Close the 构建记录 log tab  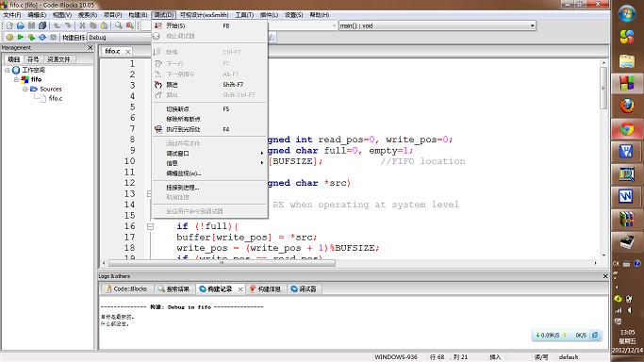click(x=240, y=289)
